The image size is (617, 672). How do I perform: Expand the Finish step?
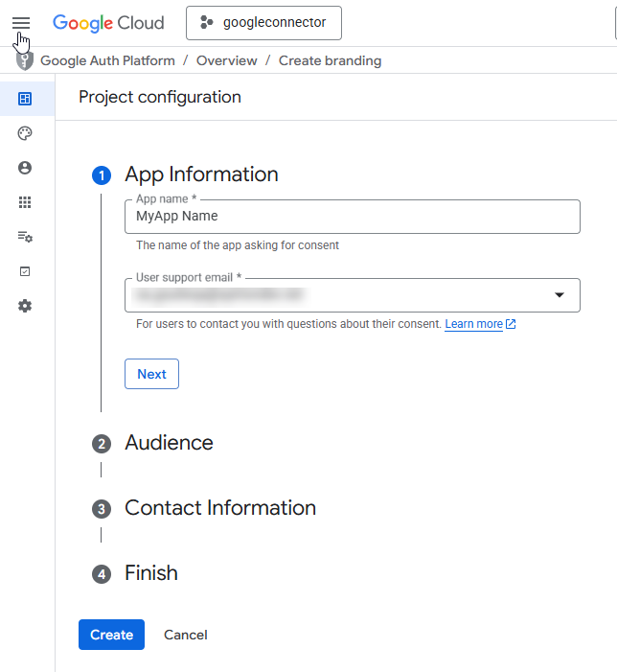150,573
